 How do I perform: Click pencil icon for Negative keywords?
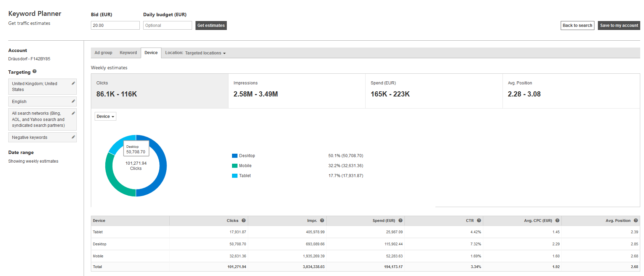[73, 137]
